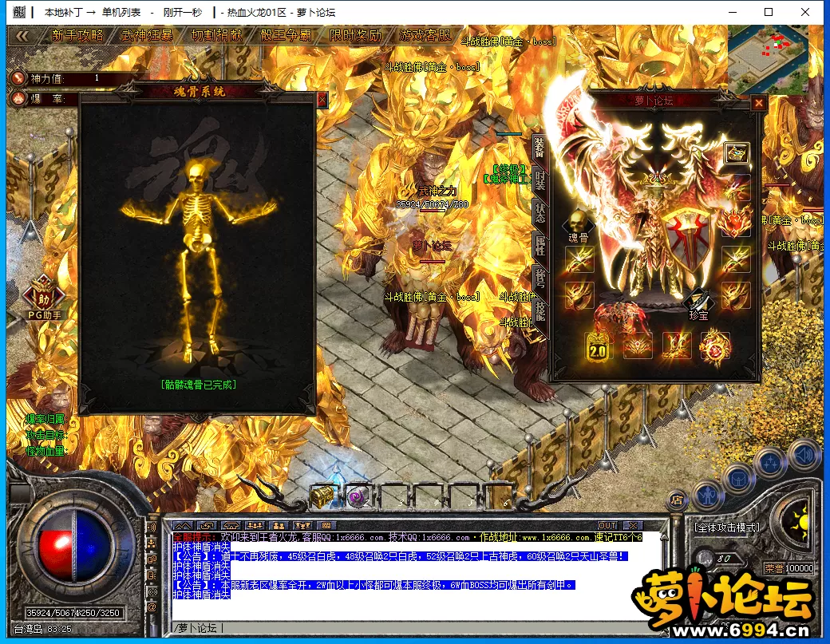Click the three-people group icon on chat toolbar
This screenshot has height=644, width=830.
point(255,525)
